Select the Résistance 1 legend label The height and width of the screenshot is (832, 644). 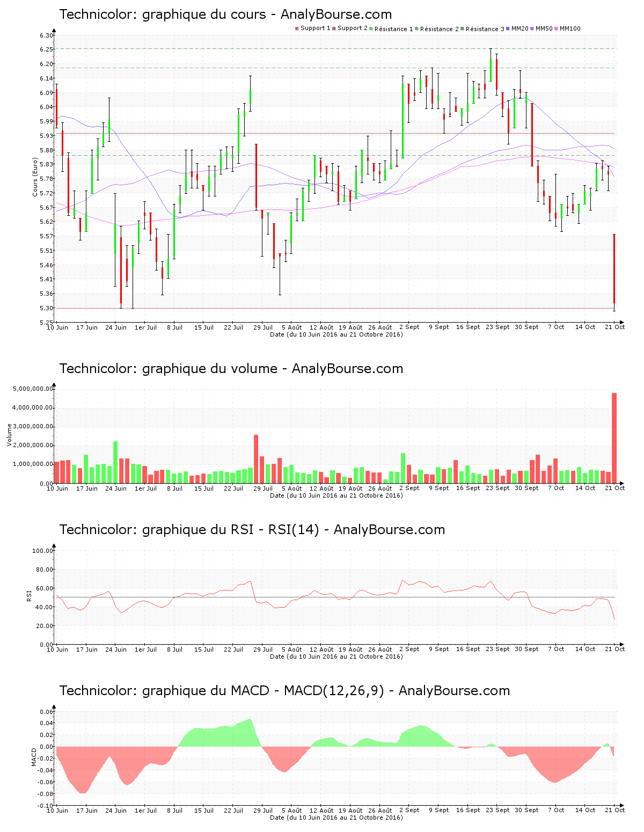pyautogui.click(x=394, y=29)
